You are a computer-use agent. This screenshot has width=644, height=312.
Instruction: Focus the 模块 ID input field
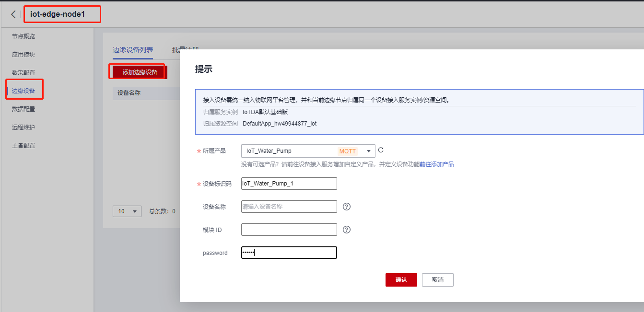tap(289, 230)
